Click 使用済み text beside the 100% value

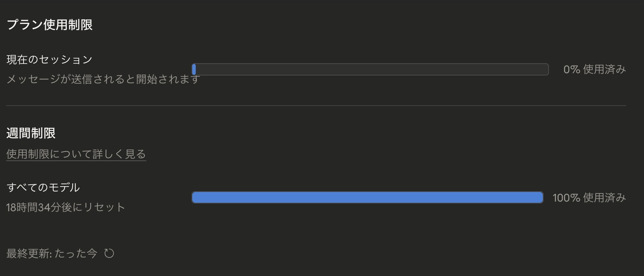coord(604,198)
